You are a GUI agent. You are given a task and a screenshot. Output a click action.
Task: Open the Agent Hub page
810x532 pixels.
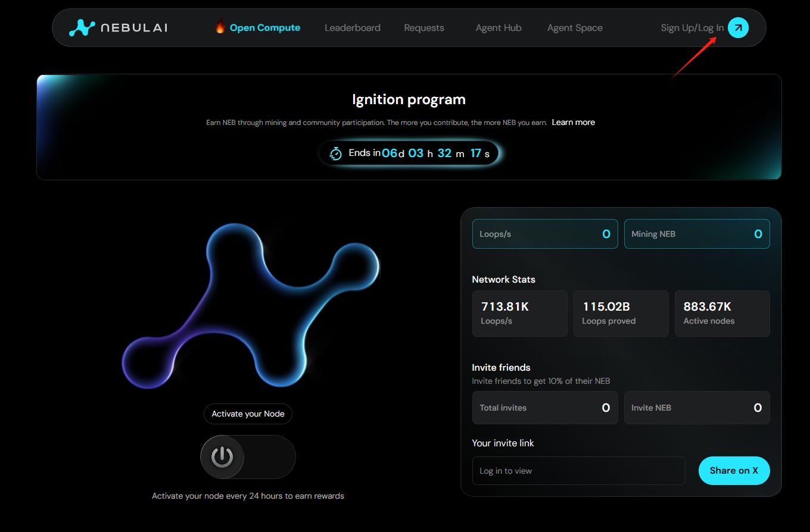tap(499, 28)
